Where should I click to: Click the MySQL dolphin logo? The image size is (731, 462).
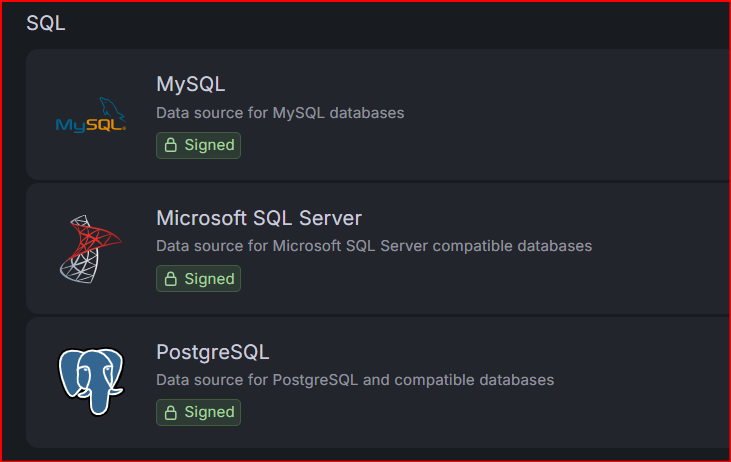click(x=91, y=115)
